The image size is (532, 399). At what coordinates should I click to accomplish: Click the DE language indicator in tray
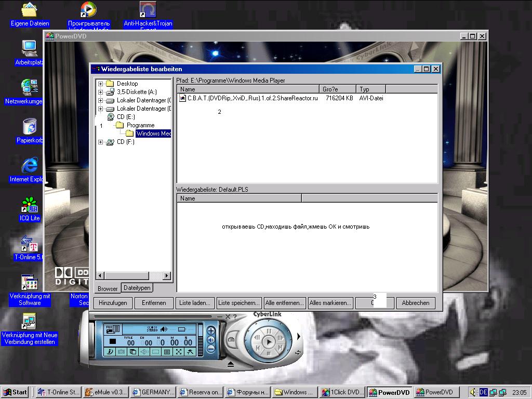point(483,392)
